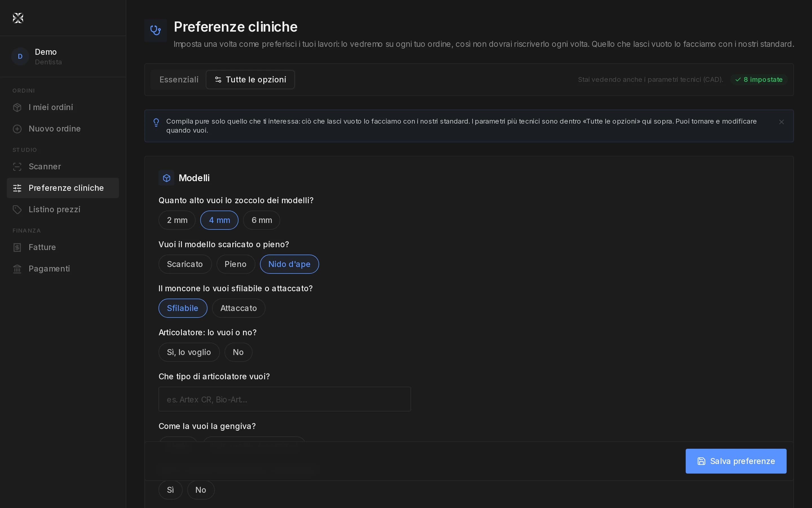Click the sliders icon in Tutte le opzioni
Image resolution: width=812 pixels, height=508 pixels.
pyautogui.click(x=218, y=80)
